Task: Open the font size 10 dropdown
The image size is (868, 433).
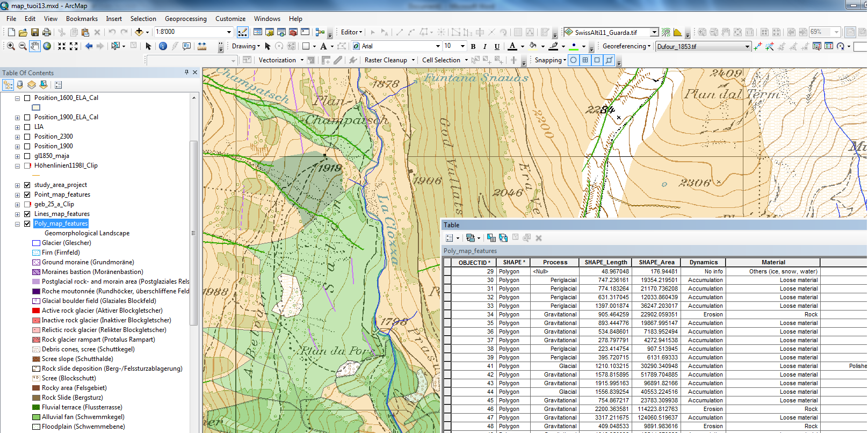Action: [463, 46]
